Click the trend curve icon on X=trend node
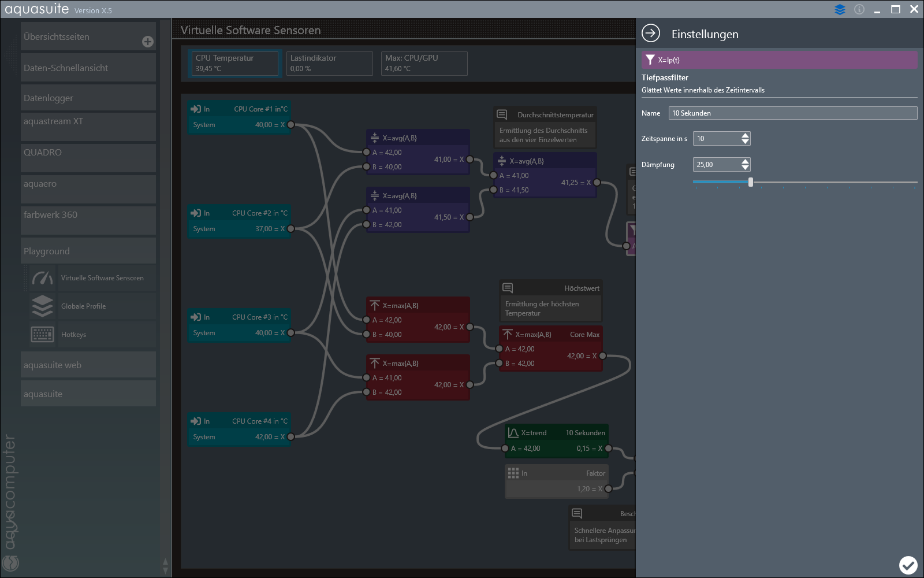924x578 pixels. (513, 432)
